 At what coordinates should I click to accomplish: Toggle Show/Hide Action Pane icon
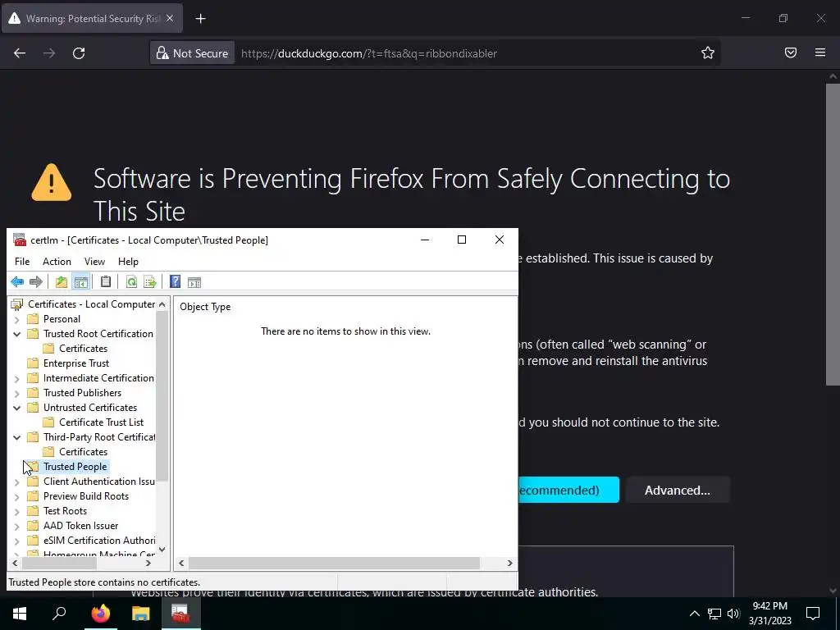(194, 282)
